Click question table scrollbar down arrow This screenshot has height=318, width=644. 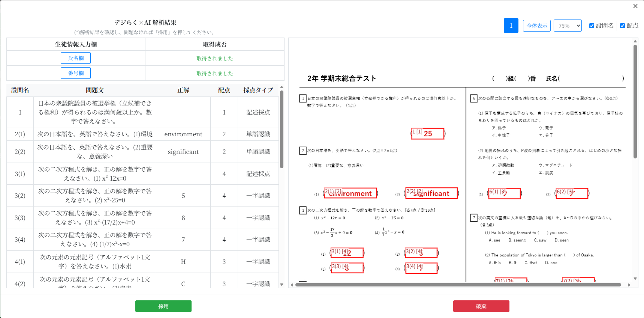[282, 285]
